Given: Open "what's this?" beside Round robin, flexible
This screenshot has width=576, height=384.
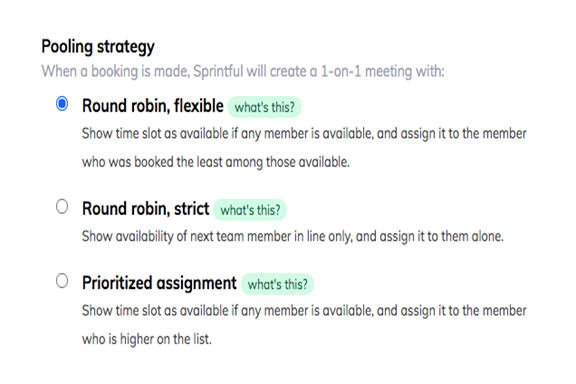Looking at the screenshot, I should tap(264, 107).
